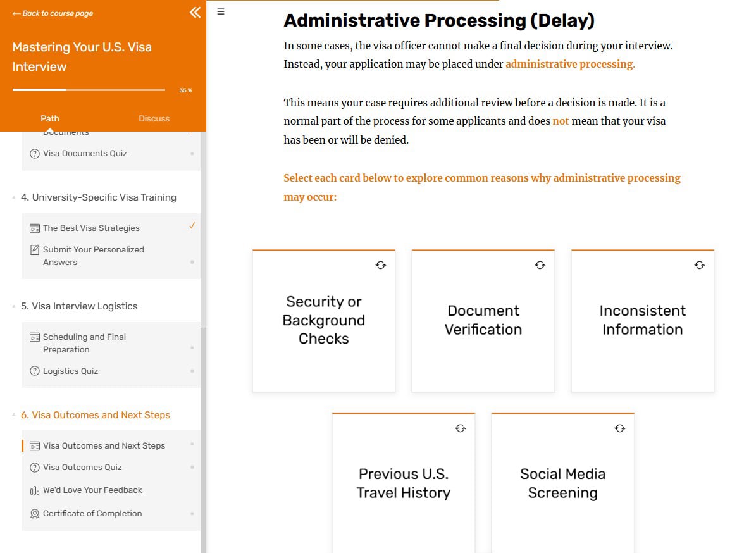
Task: Click the chart icon beside We'd Love Your Feedback
Action: (35, 491)
